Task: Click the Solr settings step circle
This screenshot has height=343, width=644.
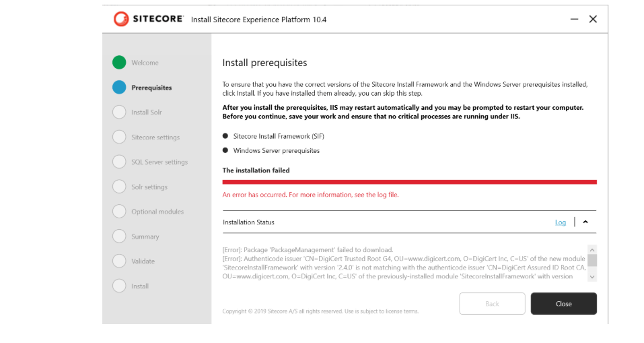Action: [x=119, y=187]
